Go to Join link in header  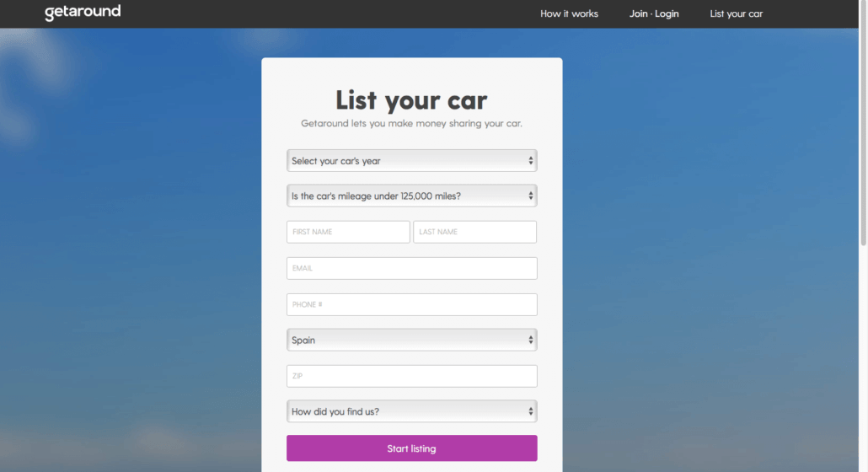tap(638, 13)
